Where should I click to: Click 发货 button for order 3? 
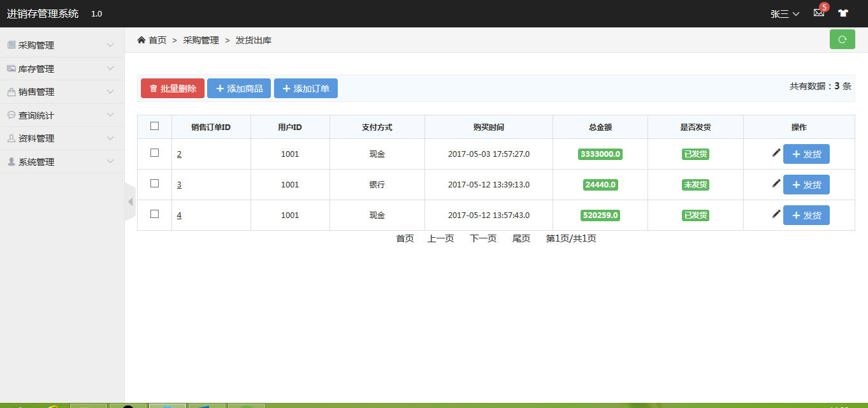pos(806,184)
